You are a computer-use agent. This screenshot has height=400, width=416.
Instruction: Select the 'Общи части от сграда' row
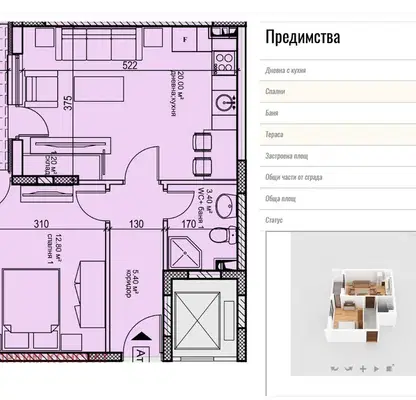click(338, 177)
